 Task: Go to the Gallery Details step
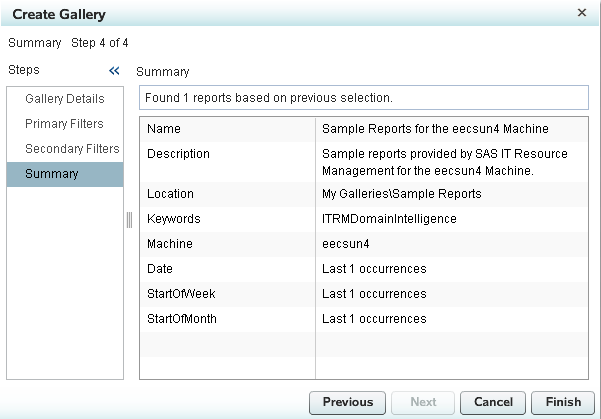point(65,99)
